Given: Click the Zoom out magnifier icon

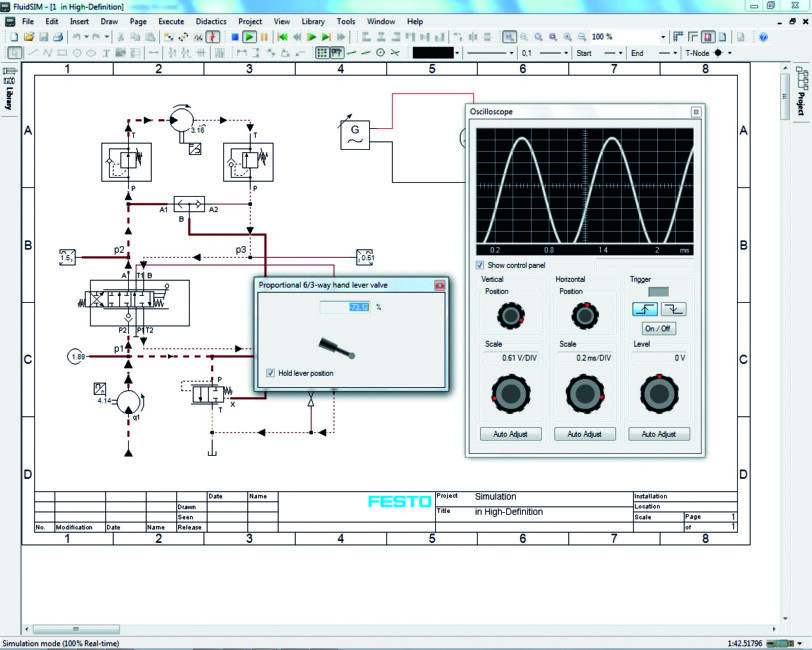Looking at the screenshot, I should (582, 37).
